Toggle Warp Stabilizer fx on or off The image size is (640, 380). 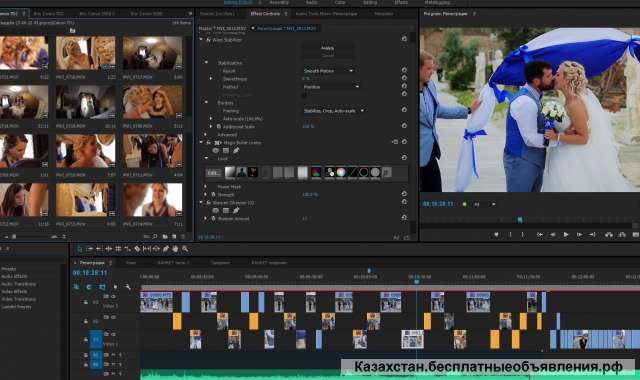click(208, 40)
